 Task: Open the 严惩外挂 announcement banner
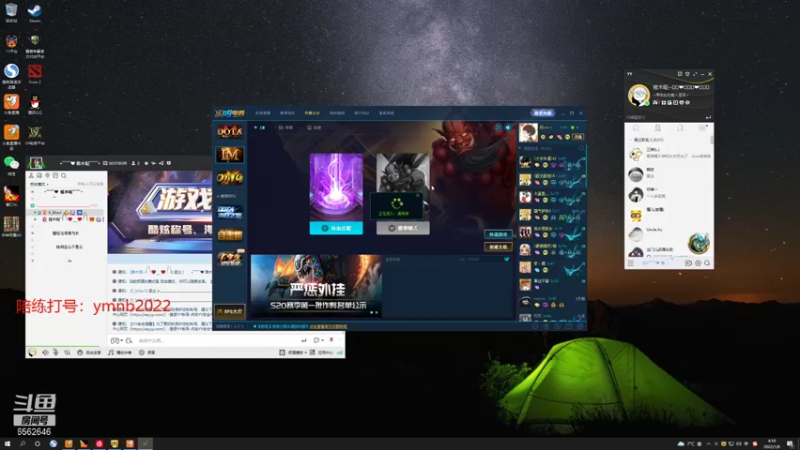(316, 286)
